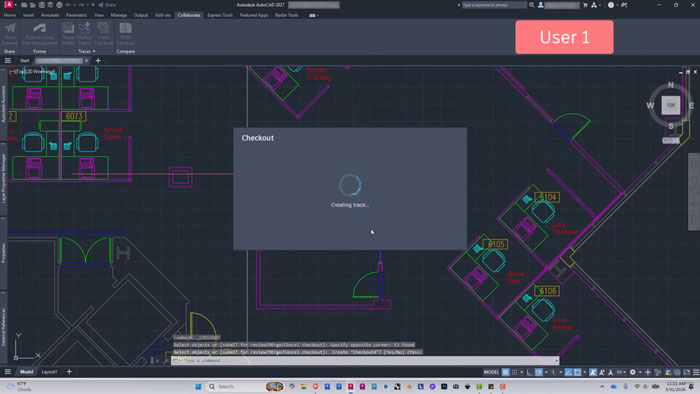Open annotation scale dropdown in status bar
700x394 pixels.
[621, 372]
